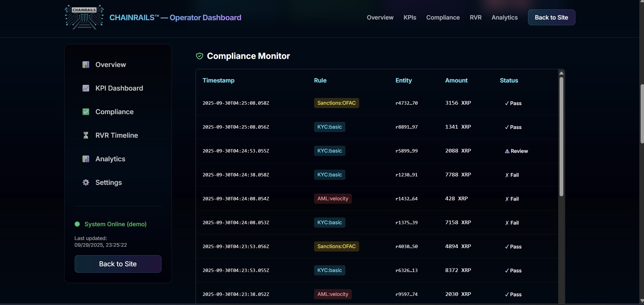Click the green System Online status dot
The height and width of the screenshot is (305, 644).
tap(77, 224)
